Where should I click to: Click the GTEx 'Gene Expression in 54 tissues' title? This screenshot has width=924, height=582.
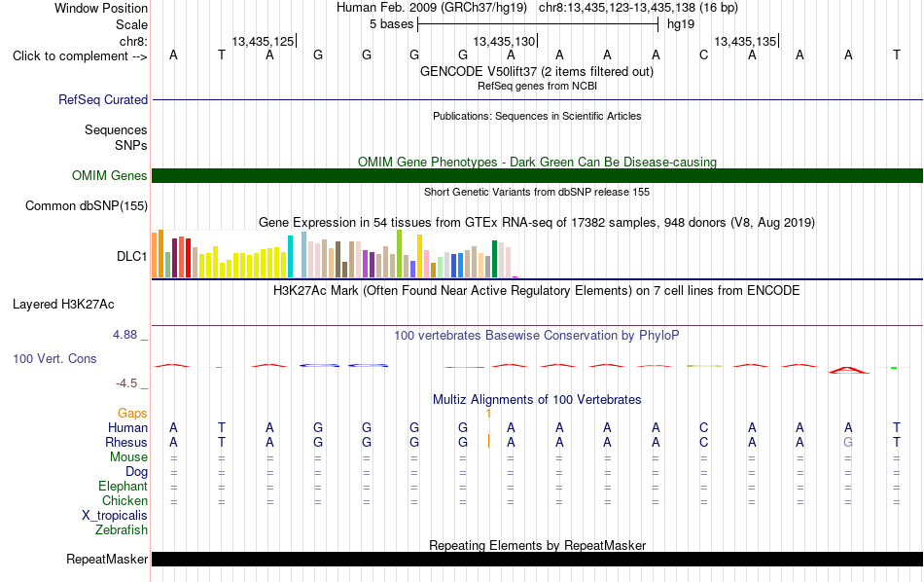537,222
